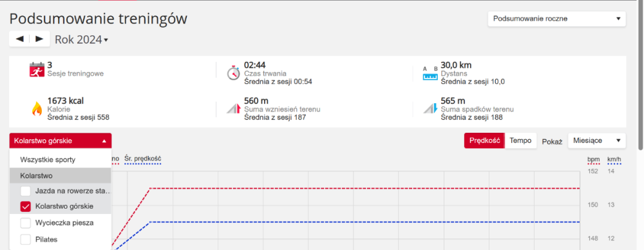The height and width of the screenshot is (250, 644).
Task: Collapse the Kolarstwo górskie sport dropdown
Action: (x=61, y=140)
